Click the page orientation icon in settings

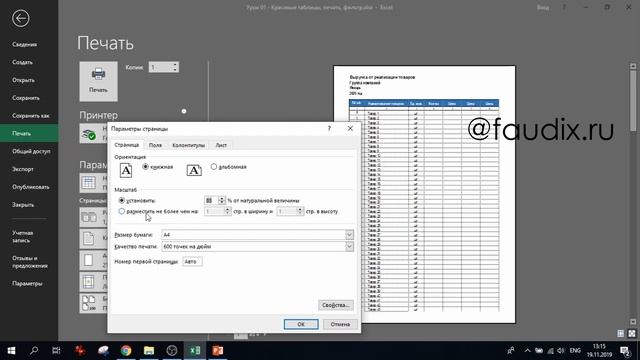[x=89, y=238]
